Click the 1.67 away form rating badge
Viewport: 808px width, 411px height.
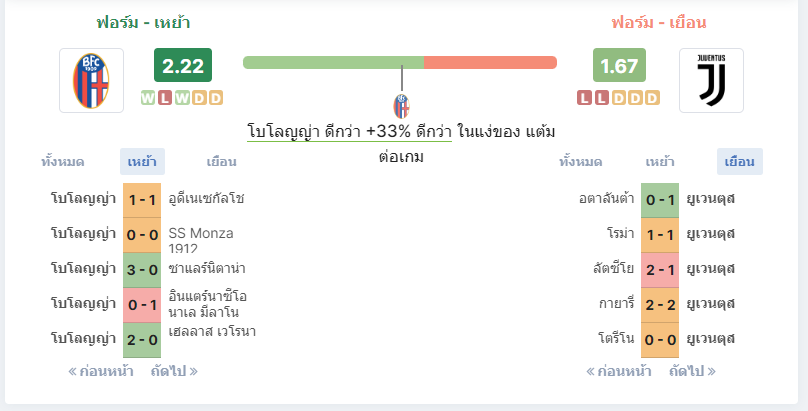click(619, 65)
